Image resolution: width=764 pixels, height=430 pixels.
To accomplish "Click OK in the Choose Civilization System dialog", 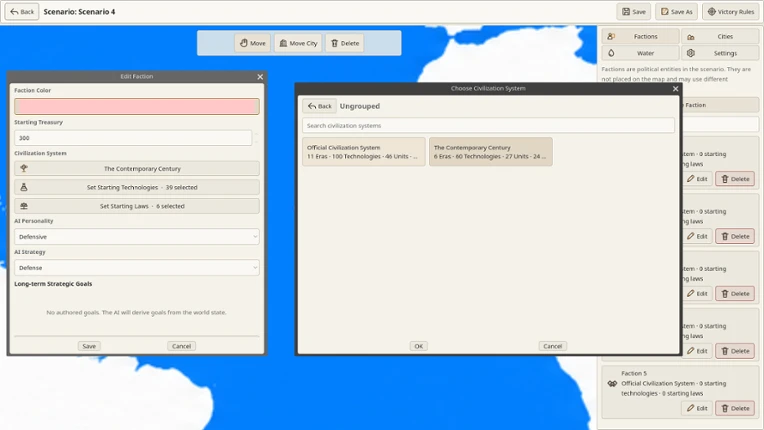I will 419,346.
